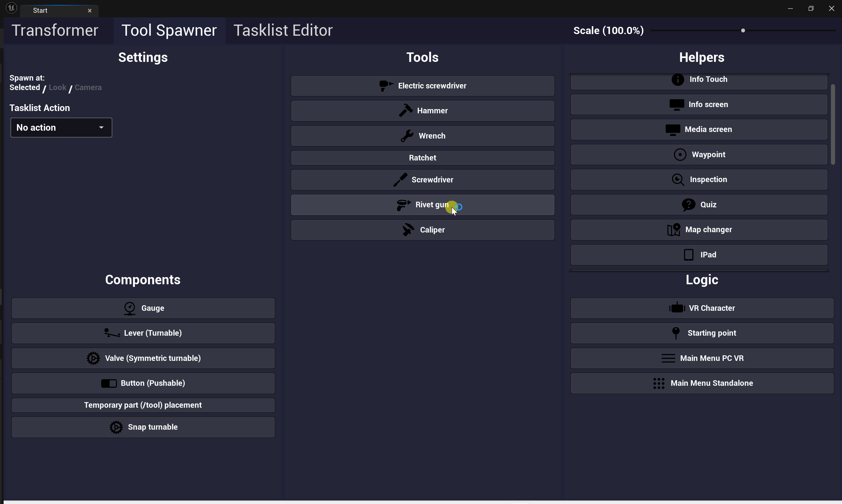
Task: Open the Tasklist Editor tab
Action: pos(283,30)
